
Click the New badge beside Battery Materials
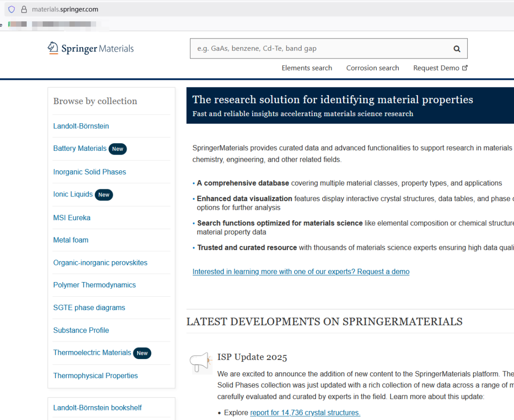click(118, 149)
